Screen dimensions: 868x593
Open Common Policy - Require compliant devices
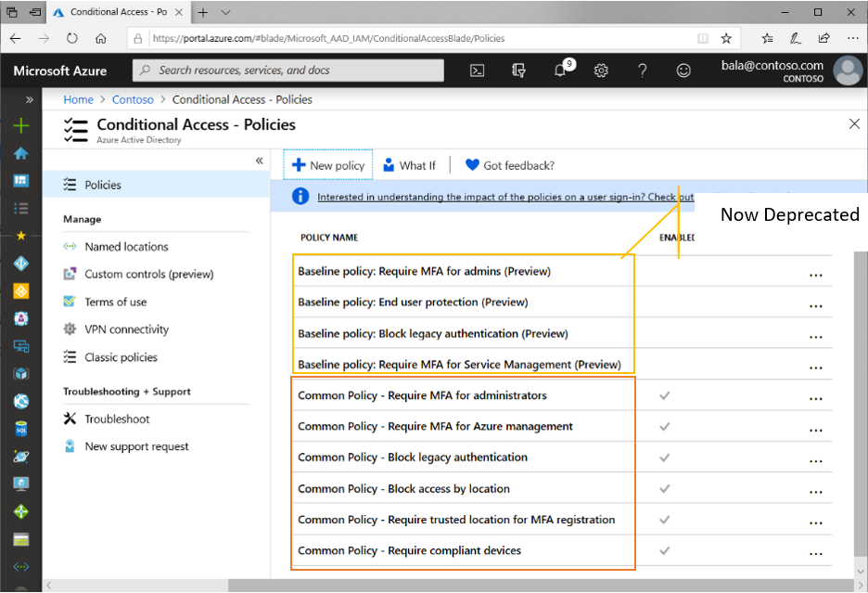click(409, 551)
